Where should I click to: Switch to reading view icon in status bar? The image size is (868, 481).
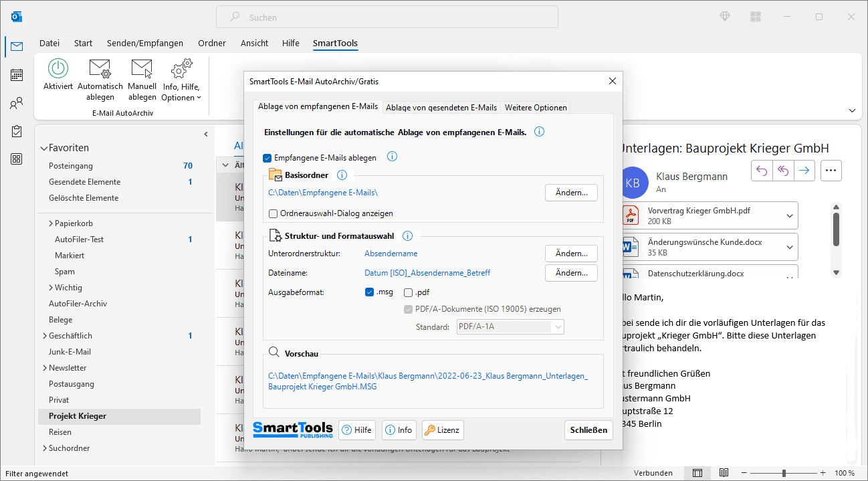tap(724, 473)
